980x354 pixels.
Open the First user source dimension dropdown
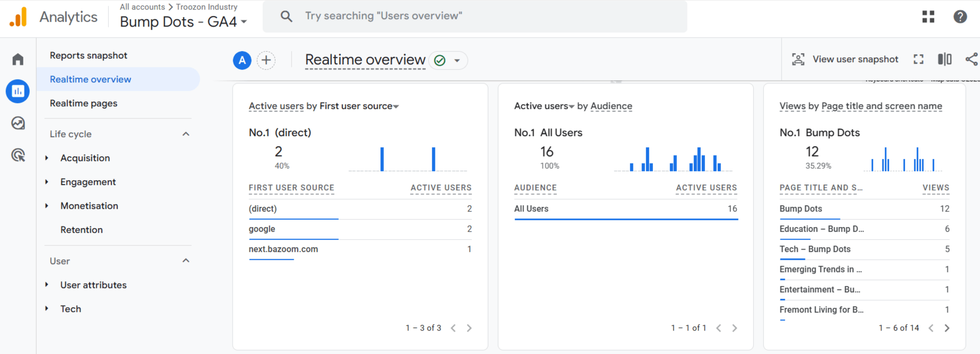(359, 106)
